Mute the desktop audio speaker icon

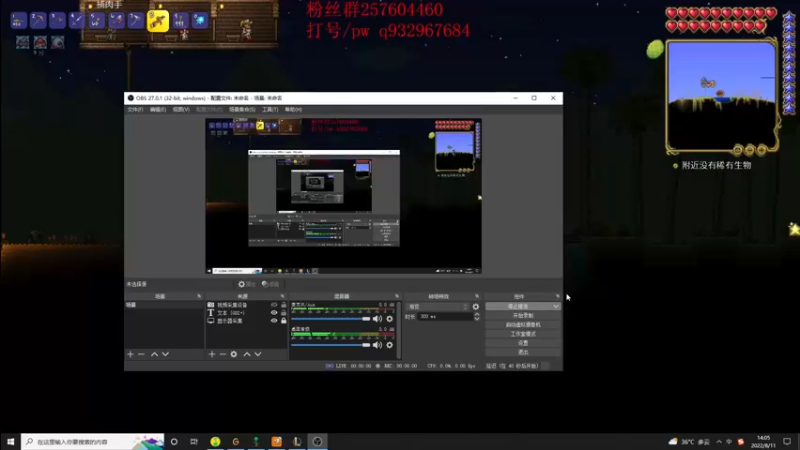[377, 345]
